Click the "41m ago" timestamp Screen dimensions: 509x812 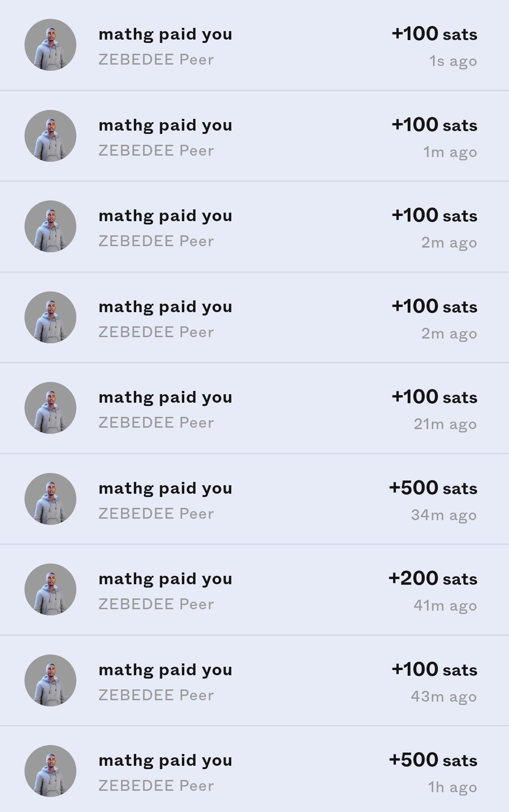445,605
